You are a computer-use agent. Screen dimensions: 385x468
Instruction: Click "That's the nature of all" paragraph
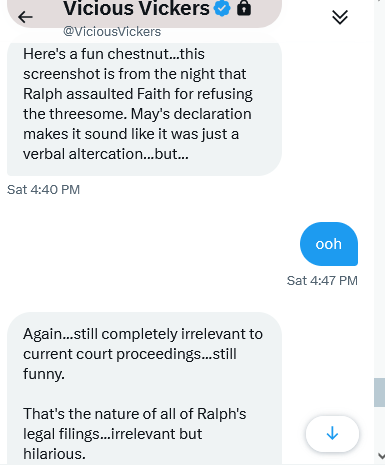click(x=135, y=434)
